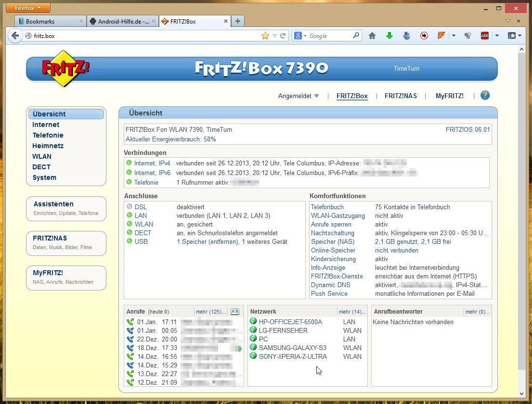Open the Kindersicherung link
532x404 pixels.
[x=333, y=259]
